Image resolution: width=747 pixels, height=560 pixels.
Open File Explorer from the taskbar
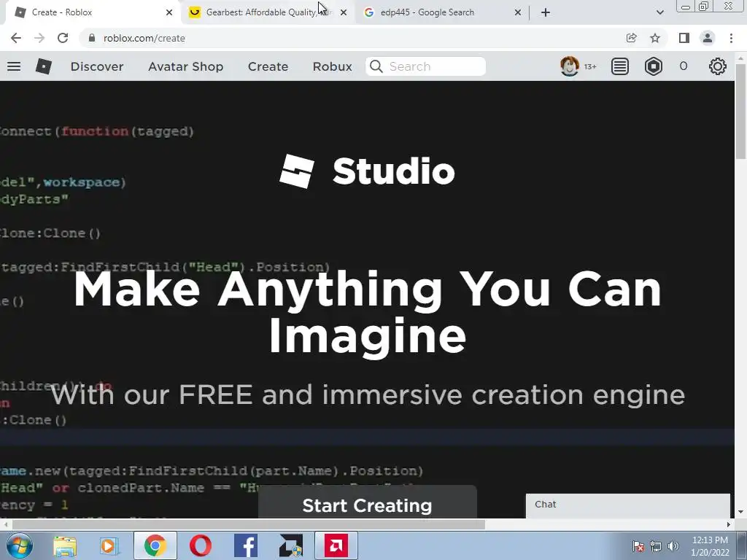point(65,545)
